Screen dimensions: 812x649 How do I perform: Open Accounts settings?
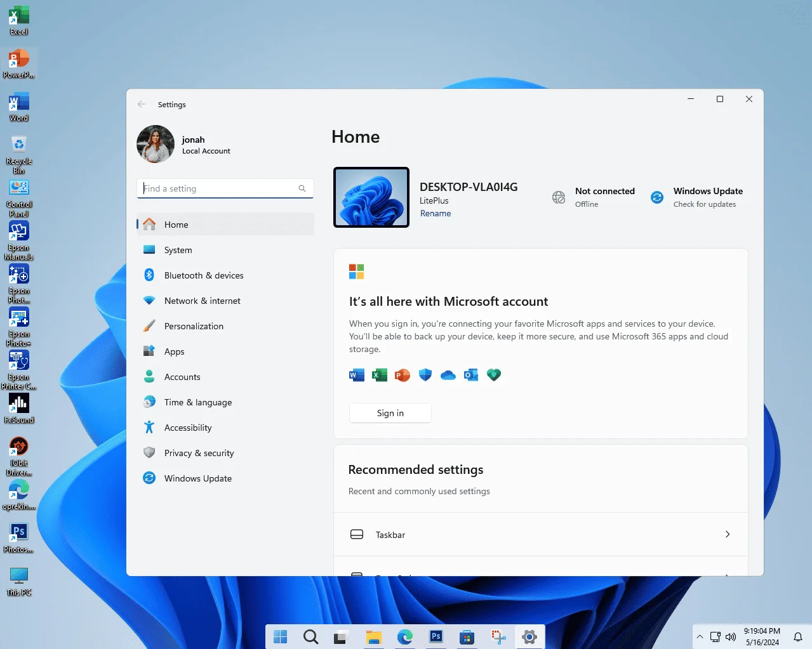[x=225, y=377]
